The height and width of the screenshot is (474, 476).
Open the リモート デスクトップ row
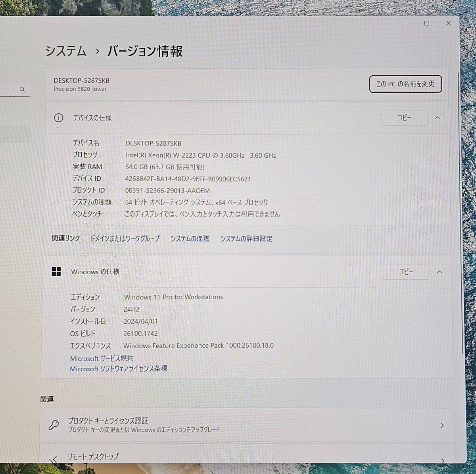[246, 454]
